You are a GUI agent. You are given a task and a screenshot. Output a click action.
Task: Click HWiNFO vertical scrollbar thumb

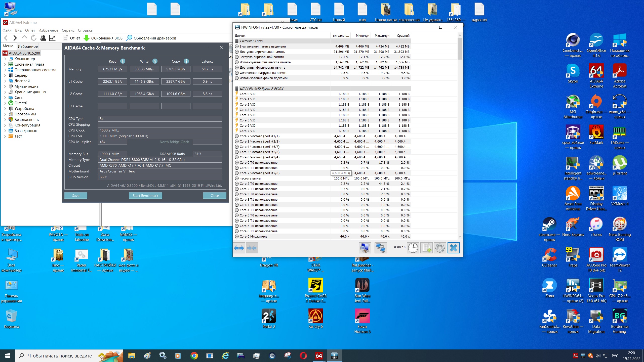tap(460, 49)
